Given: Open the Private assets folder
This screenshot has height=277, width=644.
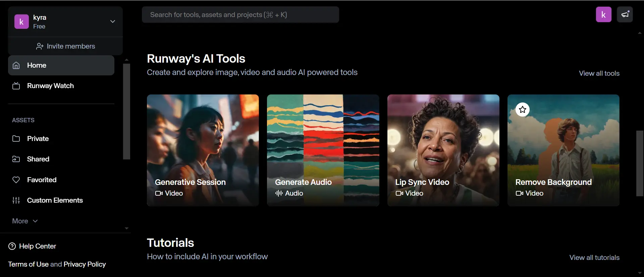Looking at the screenshot, I should 61,139.
